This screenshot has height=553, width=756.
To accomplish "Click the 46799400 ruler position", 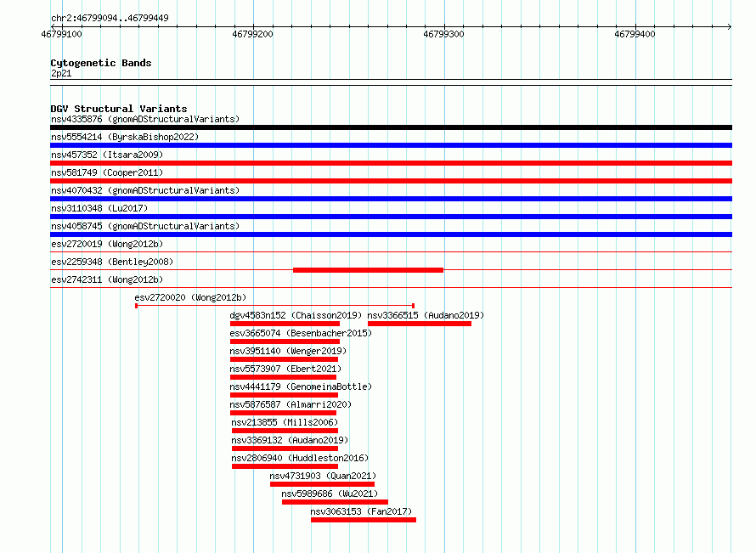I will 635,34.
